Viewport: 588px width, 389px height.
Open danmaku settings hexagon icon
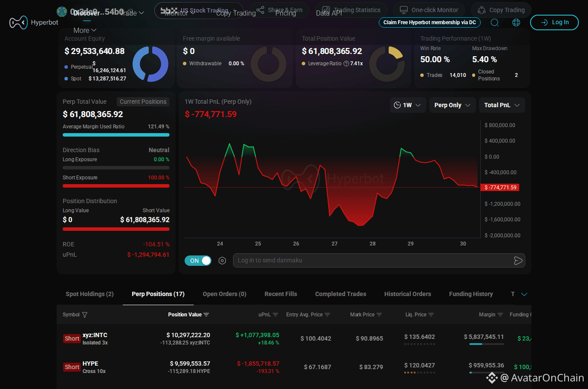(222, 261)
